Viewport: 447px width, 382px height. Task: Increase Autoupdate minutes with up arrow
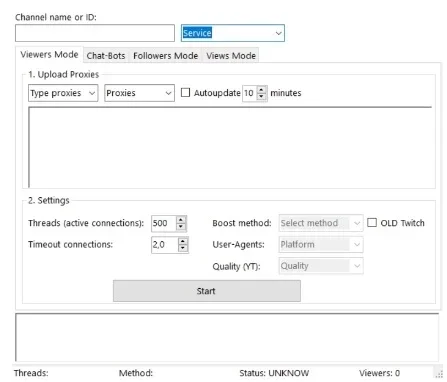tap(262, 89)
